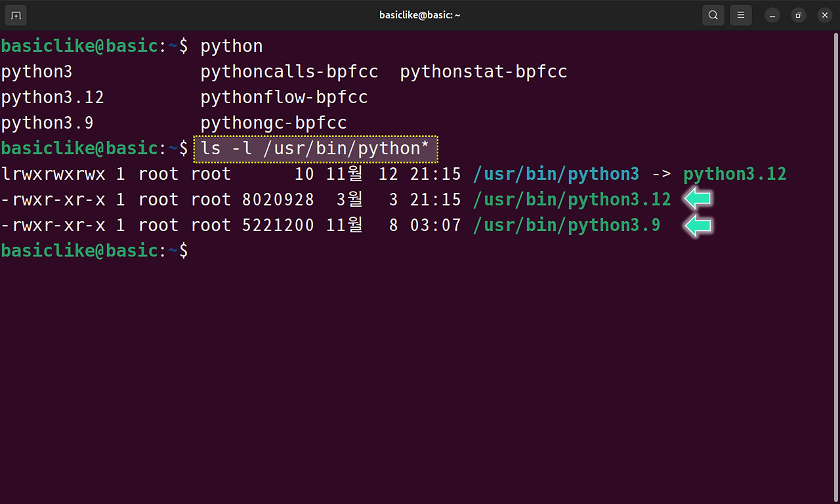Viewport: 840px width, 504px height.
Task: Click the typed python command on the first line
Action: tap(232, 47)
